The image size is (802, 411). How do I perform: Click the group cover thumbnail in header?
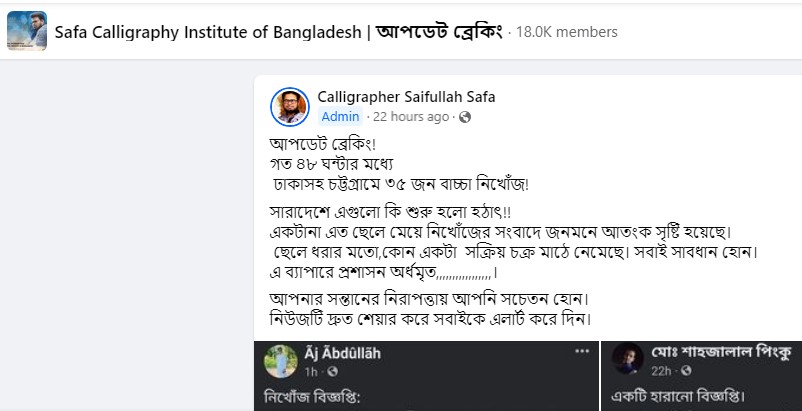[x=27, y=31]
